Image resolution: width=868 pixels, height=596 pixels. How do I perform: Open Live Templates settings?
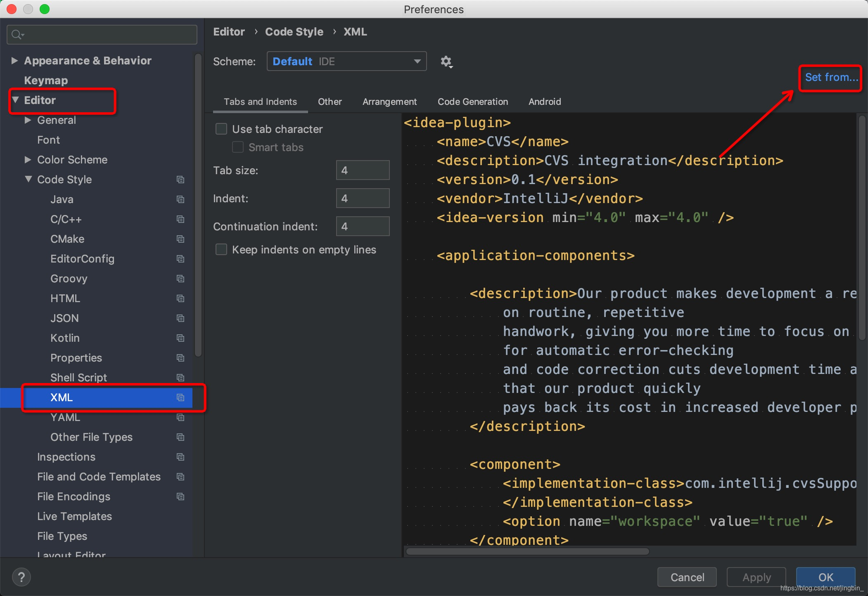coord(74,516)
